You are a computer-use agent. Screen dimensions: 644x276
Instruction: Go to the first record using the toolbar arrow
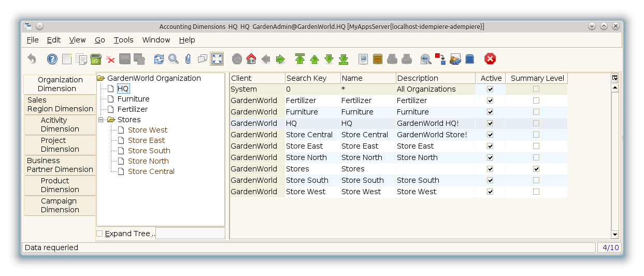300,59
